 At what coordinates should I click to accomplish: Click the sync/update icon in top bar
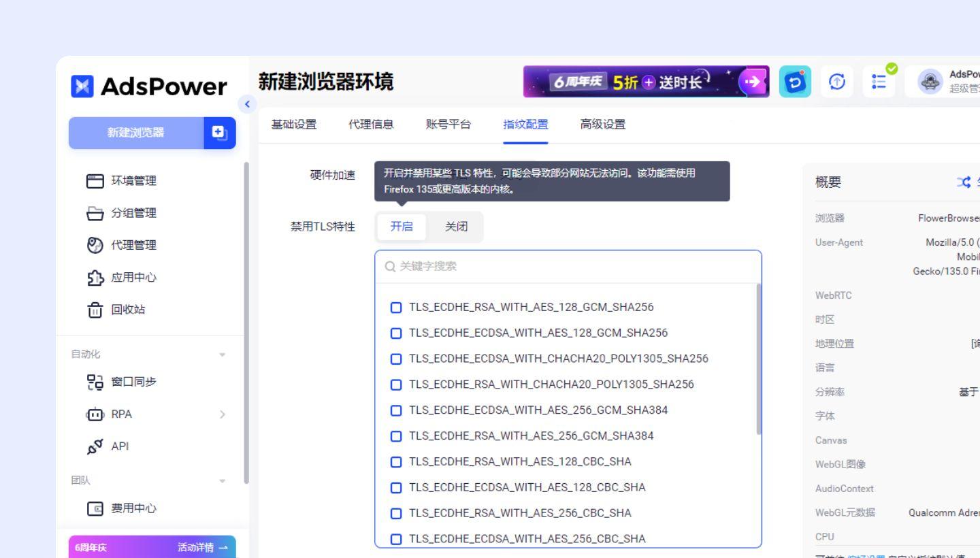[836, 81]
